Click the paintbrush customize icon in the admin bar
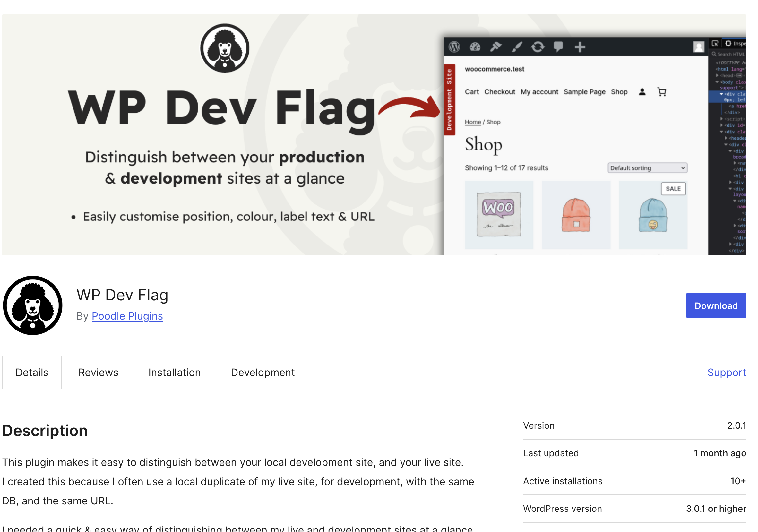758x532 pixels. point(517,47)
